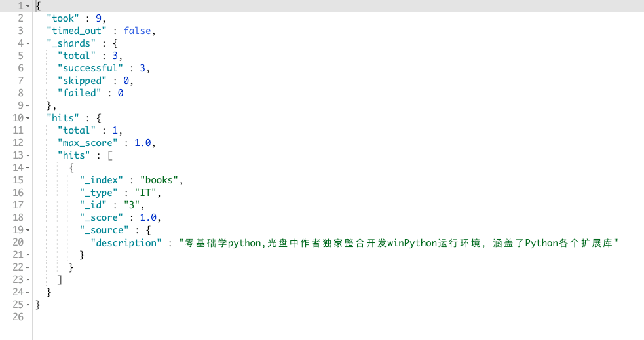644x340 pixels.
Task: Click the "took" key text
Action: tap(63, 18)
